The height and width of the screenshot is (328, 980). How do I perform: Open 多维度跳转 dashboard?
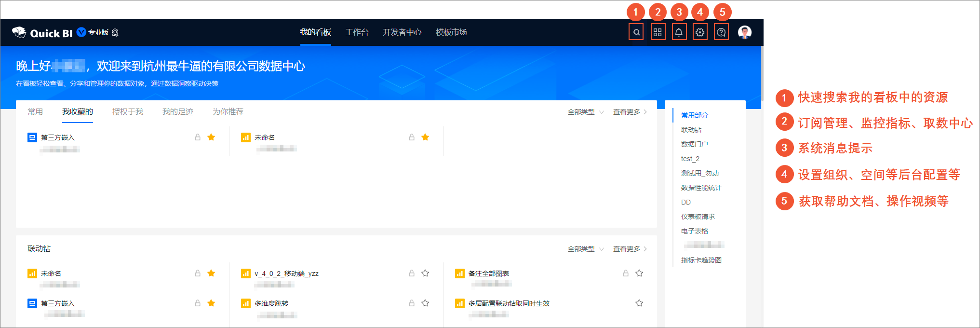(x=271, y=303)
